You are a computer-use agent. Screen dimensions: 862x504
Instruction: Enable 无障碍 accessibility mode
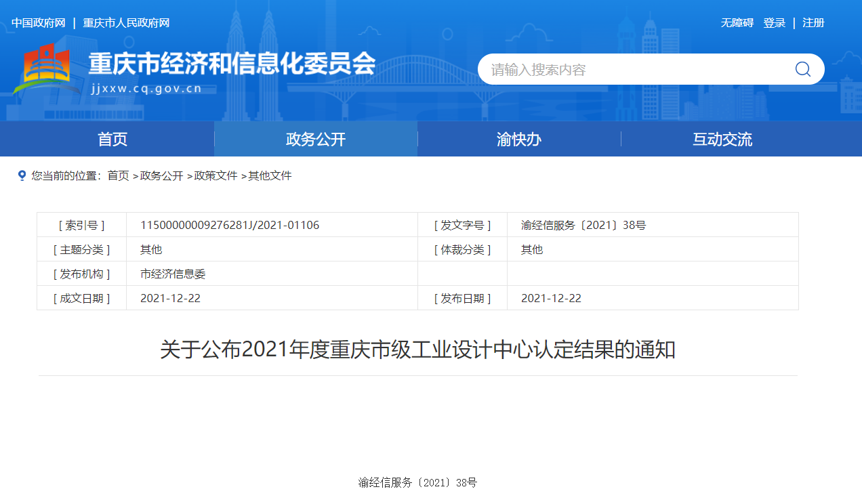pos(737,23)
